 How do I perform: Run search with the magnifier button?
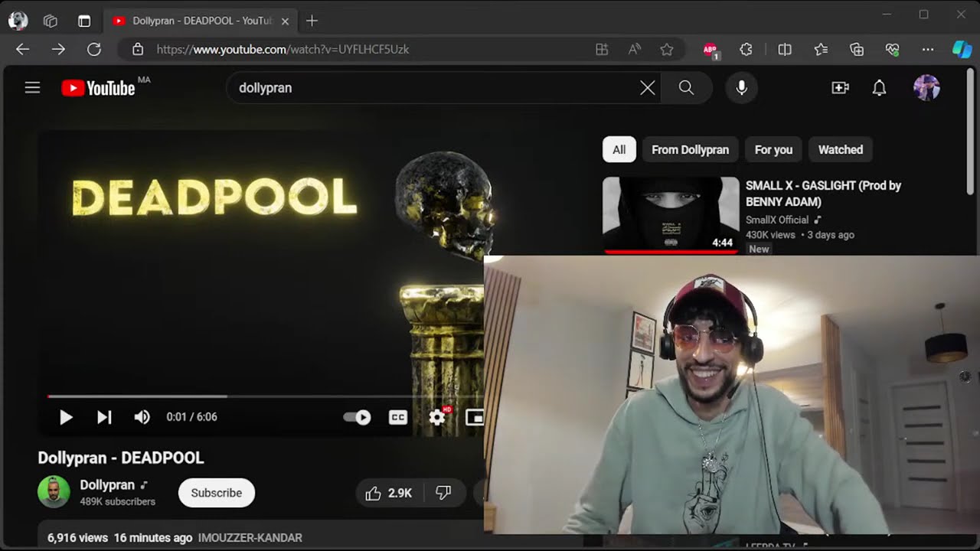coord(686,88)
